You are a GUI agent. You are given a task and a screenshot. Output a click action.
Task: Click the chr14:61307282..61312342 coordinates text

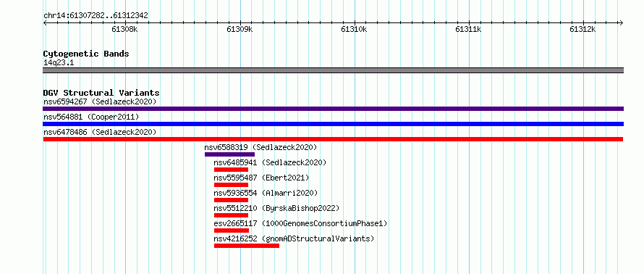click(96, 16)
